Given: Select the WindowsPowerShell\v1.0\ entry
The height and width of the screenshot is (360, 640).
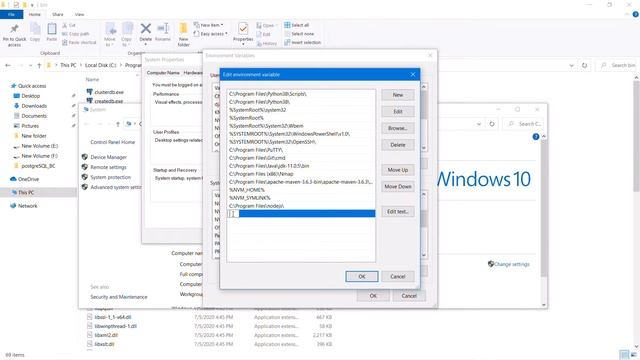Looking at the screenshot, I should [x=301, y=134].
